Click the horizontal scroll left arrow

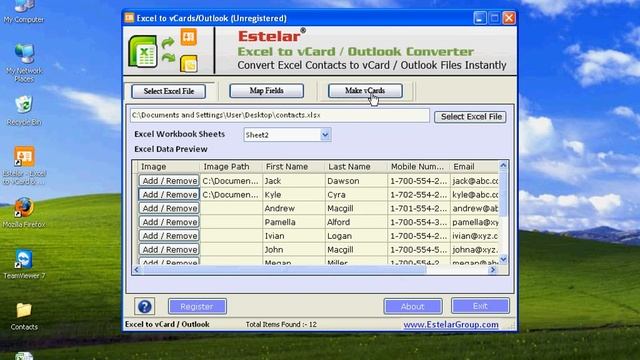[137, 269]
